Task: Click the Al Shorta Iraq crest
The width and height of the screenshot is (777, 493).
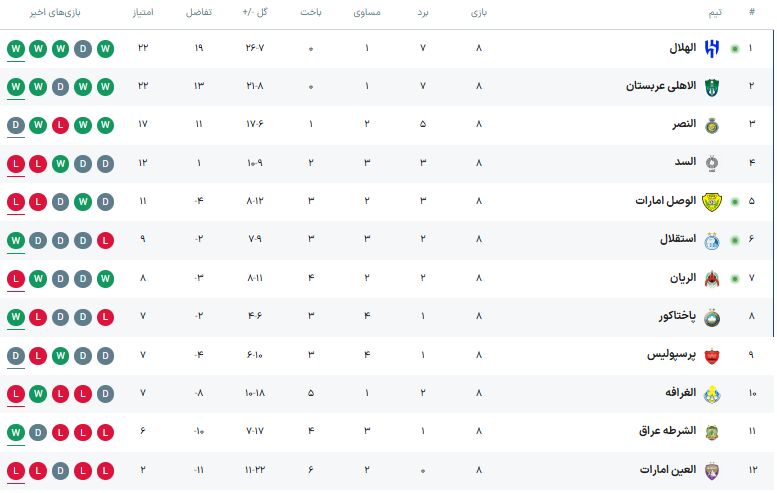Action: [712, 431]
